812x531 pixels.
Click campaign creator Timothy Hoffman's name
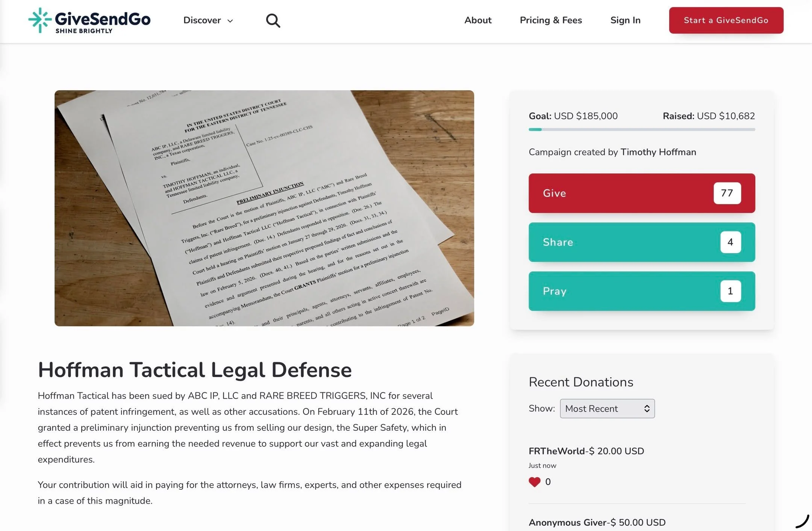tap(658, 152)
